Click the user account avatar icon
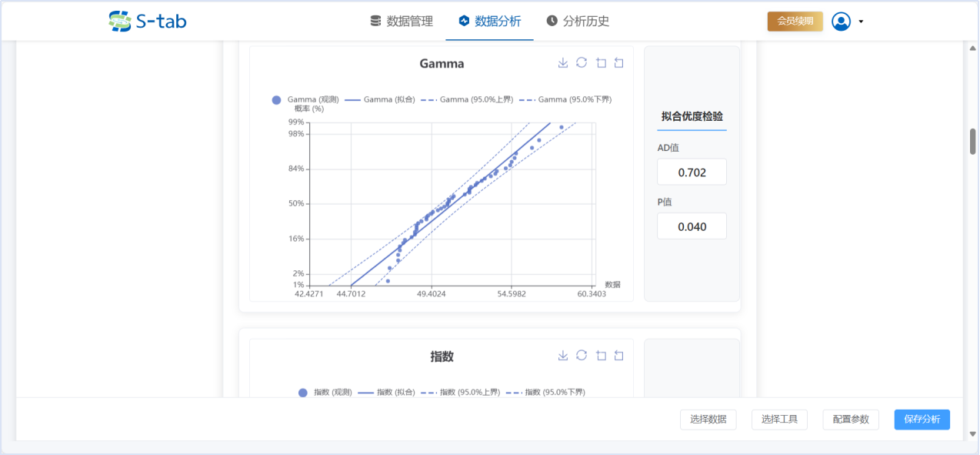 tap(841, 22)
